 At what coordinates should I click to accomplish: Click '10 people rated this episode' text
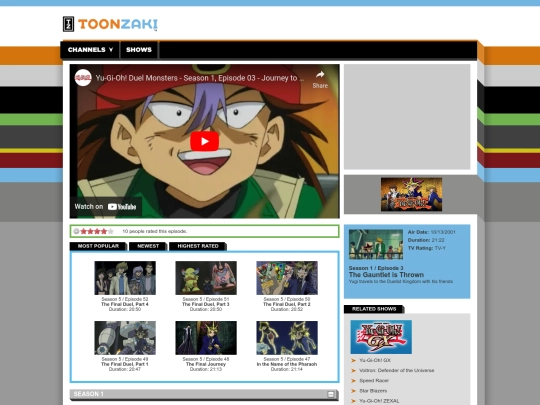tap(155, 231)
